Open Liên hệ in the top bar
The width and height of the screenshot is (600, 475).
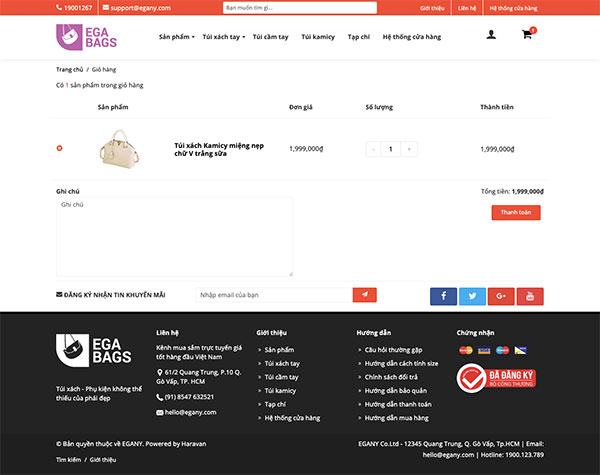(x=467, y=8)
